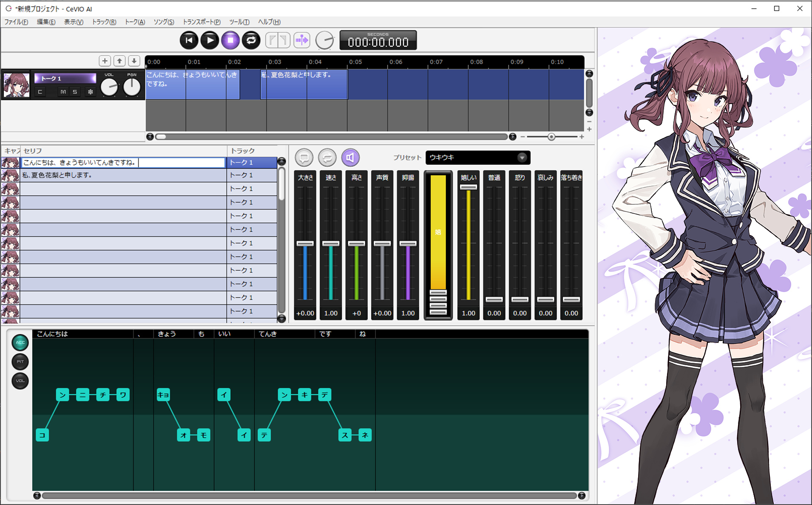This screenshot has height=505, width=812.
Task: Click the tempo knob in the transport bar
Action: 325,41
